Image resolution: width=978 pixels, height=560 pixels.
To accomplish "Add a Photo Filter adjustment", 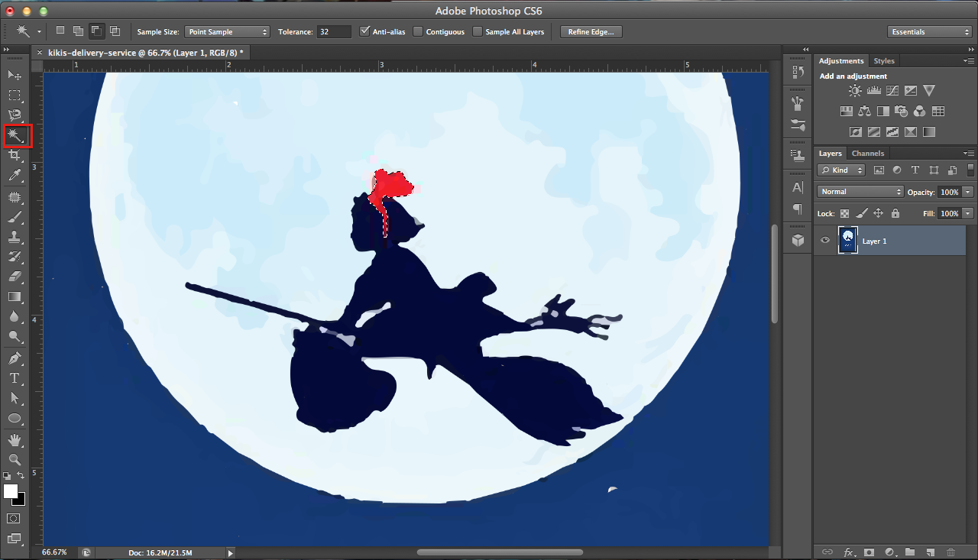I will pos(902,112).
